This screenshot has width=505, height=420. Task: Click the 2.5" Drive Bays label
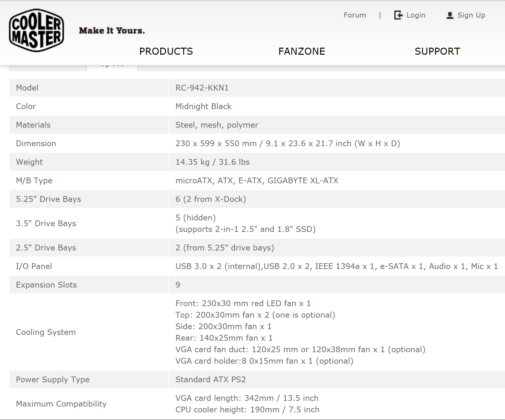coord(46,248)
